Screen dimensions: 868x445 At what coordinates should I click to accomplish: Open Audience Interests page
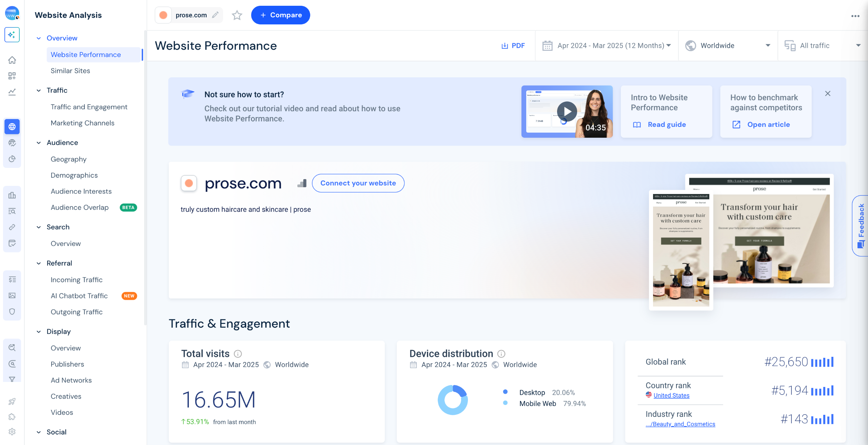(x=81, y=191)
